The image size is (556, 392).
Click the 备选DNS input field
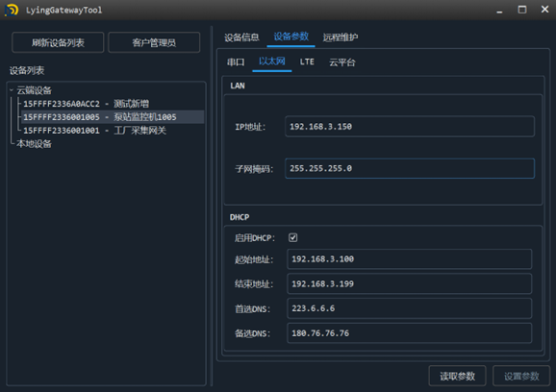point(409,333)
